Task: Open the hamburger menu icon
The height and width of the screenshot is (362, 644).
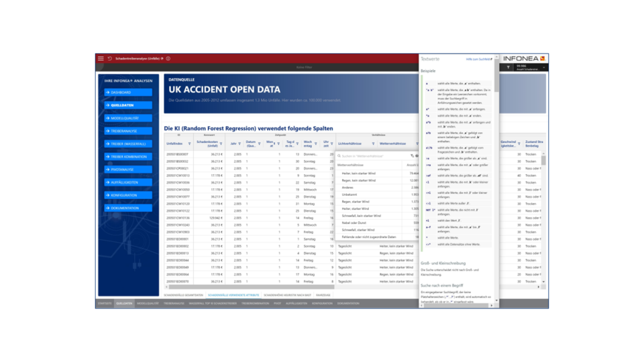Action: click(101, 58)
